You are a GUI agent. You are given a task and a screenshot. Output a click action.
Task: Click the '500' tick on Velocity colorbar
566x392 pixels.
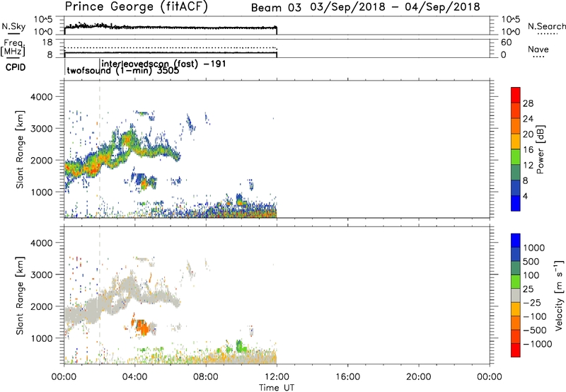coord(531,261)
